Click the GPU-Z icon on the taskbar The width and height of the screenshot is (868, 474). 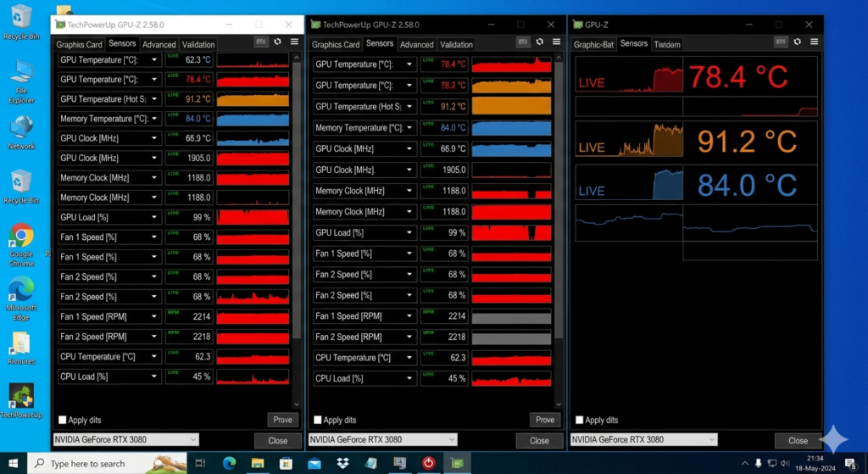pos(457,464)
